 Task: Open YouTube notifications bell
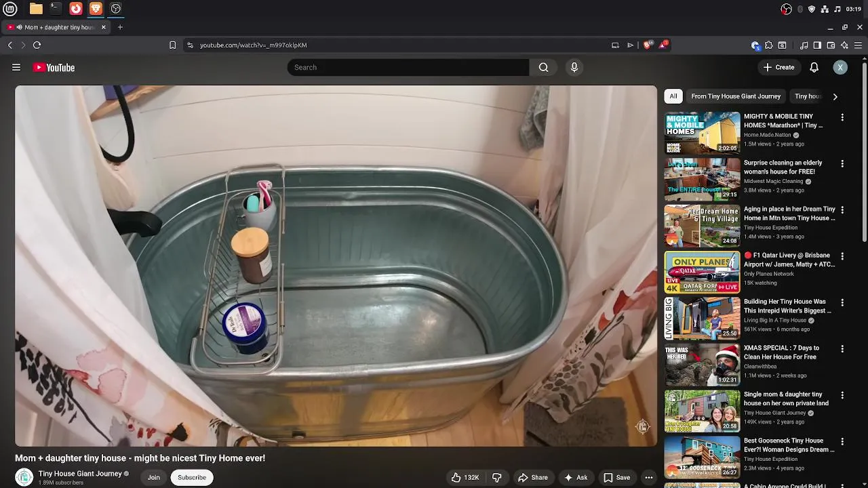click(814, 67)
